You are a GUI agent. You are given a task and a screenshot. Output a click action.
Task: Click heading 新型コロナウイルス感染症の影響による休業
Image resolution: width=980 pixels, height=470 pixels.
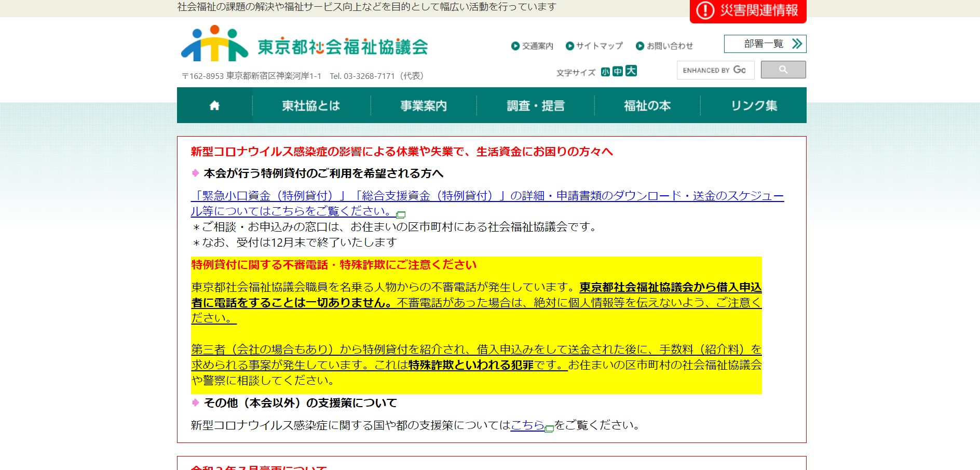(402, 151)
